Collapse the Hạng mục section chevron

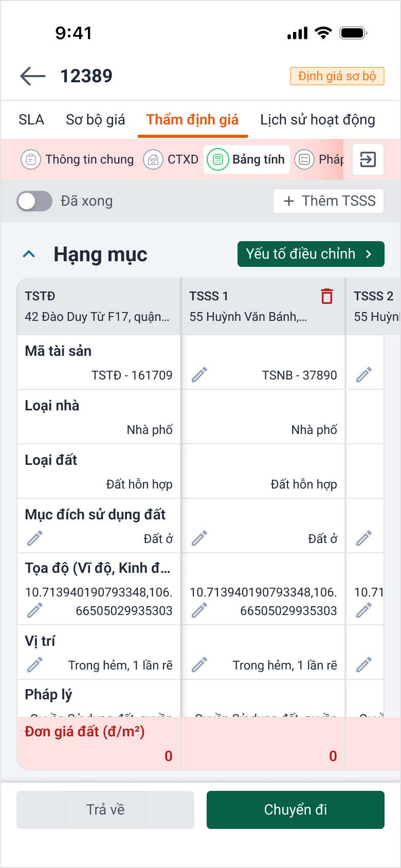29,254
